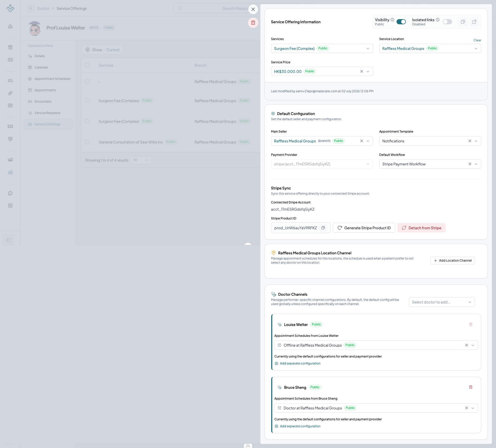The height and width of the screenshot is (448, 496).
Task: Click Add Location Channel button
Action: (x=453, y=261)
